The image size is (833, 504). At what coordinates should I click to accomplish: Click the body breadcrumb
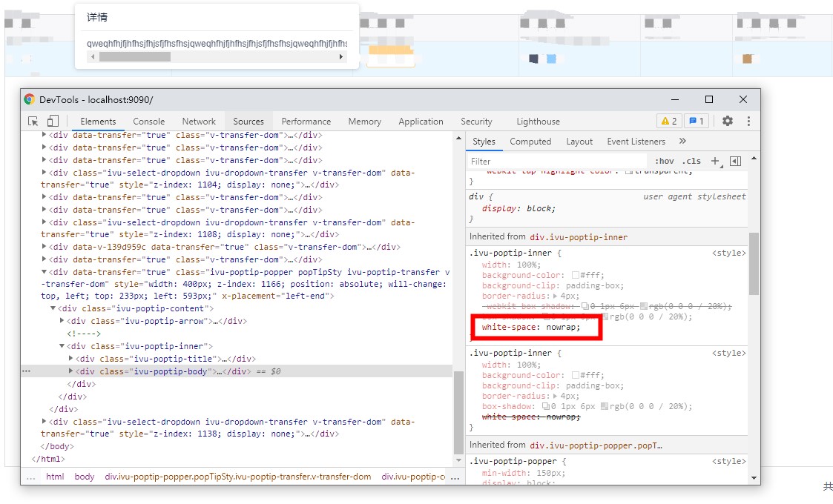(84, 477)
